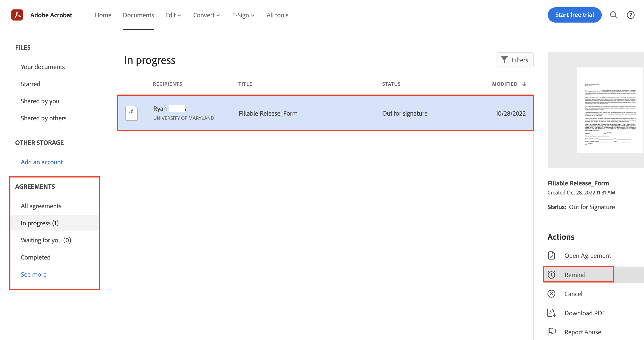Click the Start free trial button
The width and height of the screenshot is (644, 340).
574,15
